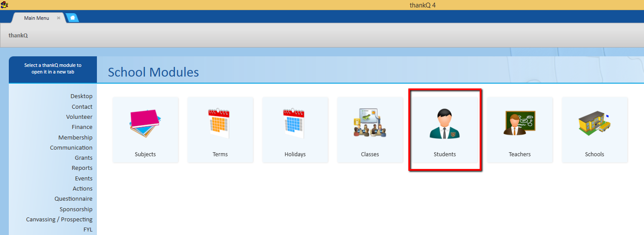This screenshot has height=235, width=644.
Task: Click the Classes tile label
Action: click(370, 154)
